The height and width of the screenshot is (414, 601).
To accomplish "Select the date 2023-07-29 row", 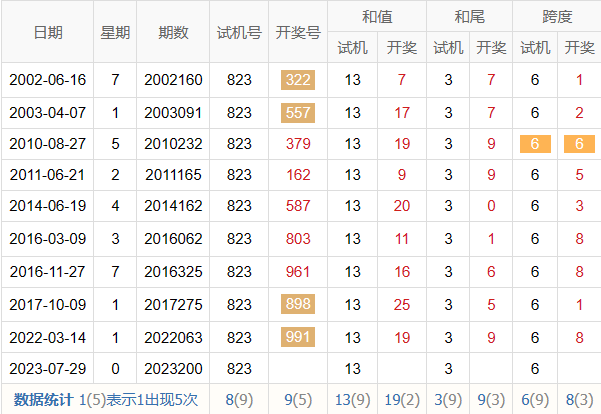I will pos(47,368).
